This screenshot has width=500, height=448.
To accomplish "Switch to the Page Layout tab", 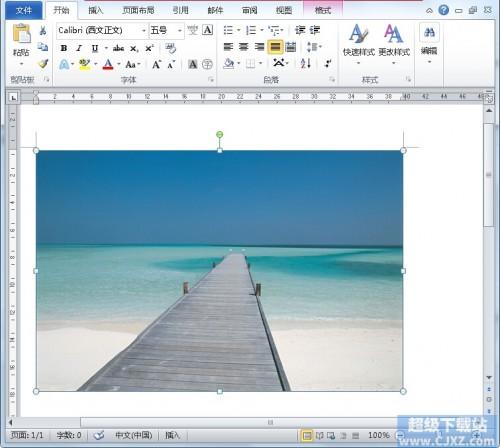I will [x=138, y=11].
